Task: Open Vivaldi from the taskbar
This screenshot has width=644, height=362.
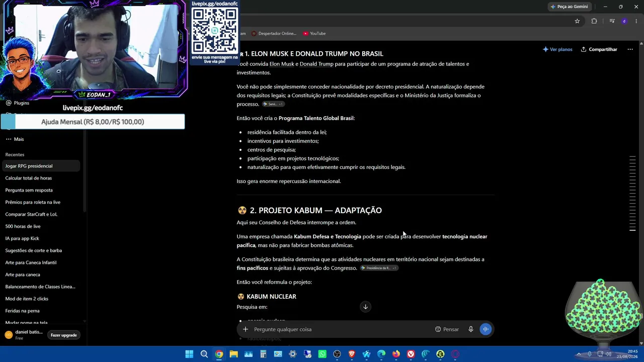Action: pos(411,354)
